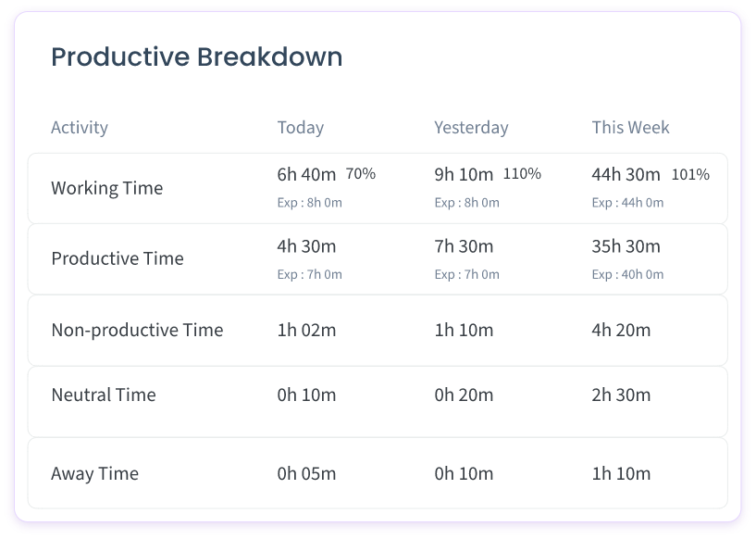The image size is (756, 539).
Task: Click the Away Time row label
Action: coord(94,473)
